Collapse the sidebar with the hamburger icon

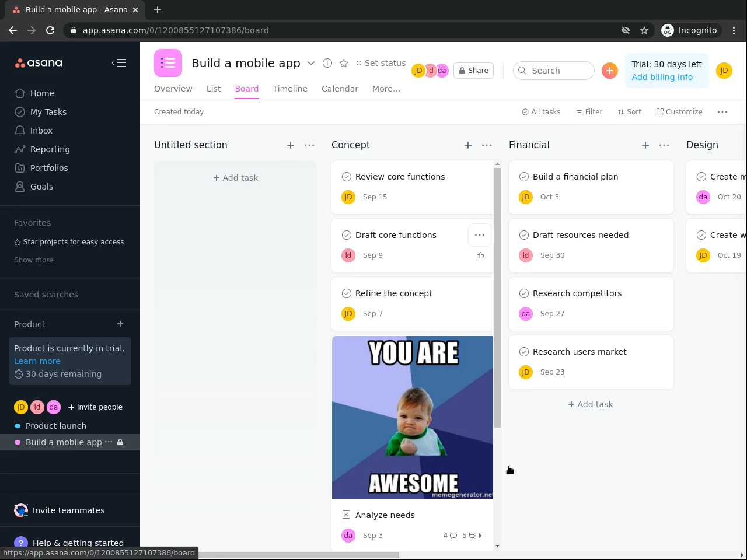[x=119, y=62]
